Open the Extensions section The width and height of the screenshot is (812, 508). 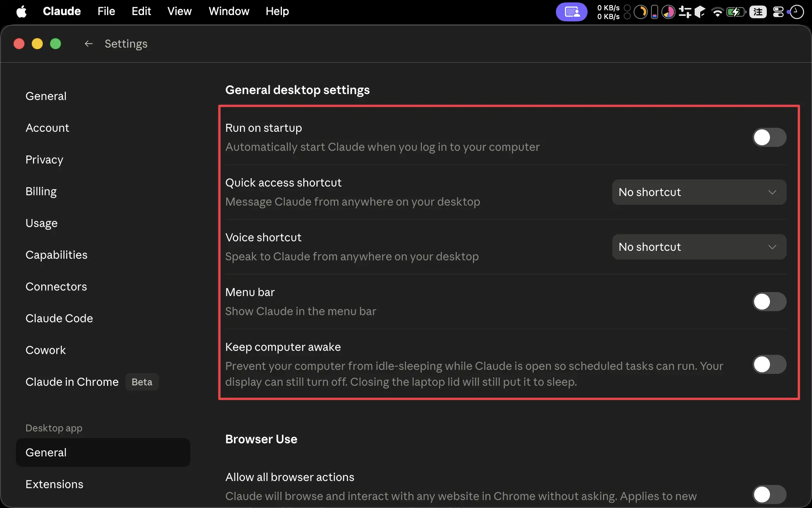(x=54, y=484)
